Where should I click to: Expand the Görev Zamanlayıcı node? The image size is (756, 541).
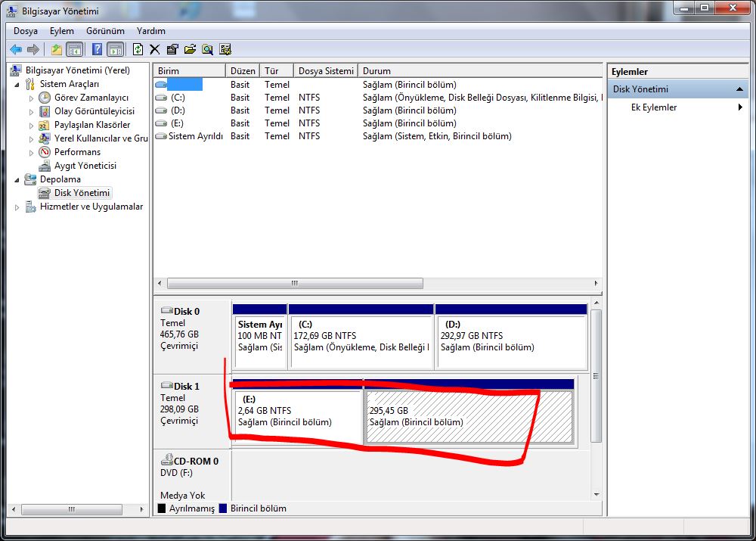[31, 98]
